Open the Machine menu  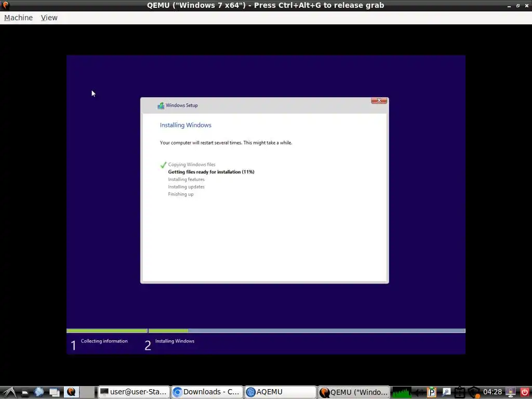[x=18, y=18]
